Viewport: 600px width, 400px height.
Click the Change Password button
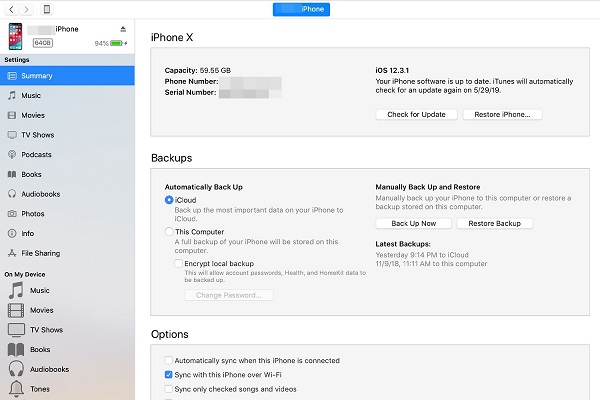[229, 295]
